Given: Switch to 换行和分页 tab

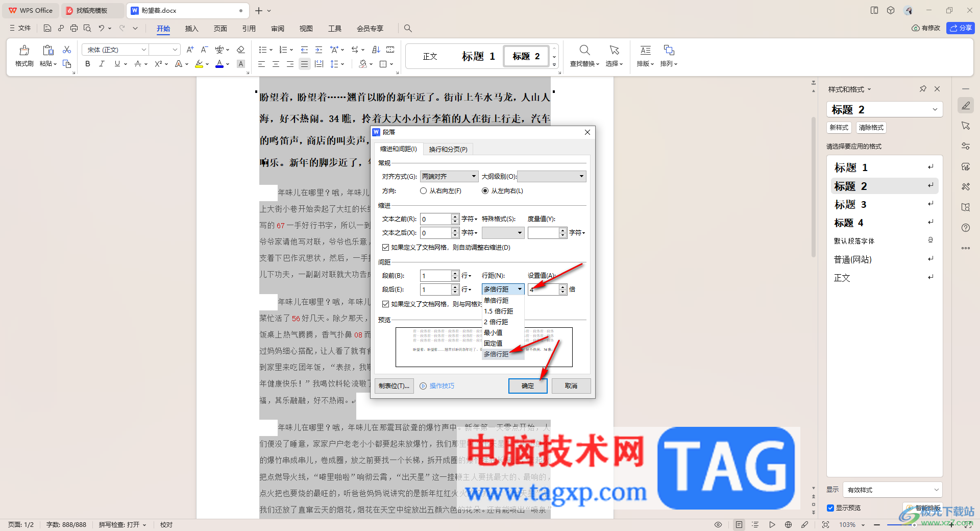Looking at the screenshot, I should (448, 149).
